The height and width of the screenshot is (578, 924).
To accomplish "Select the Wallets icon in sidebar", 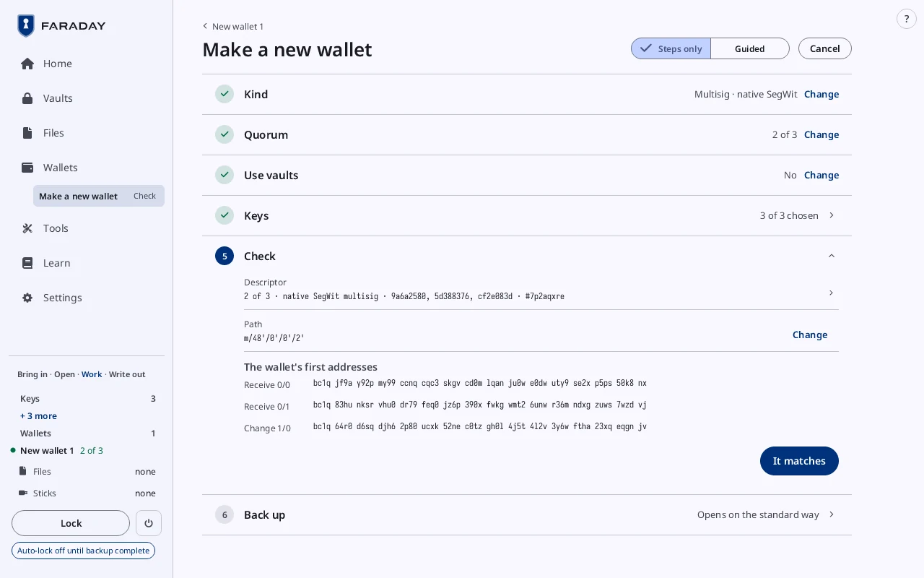I will tap(27, 168).
